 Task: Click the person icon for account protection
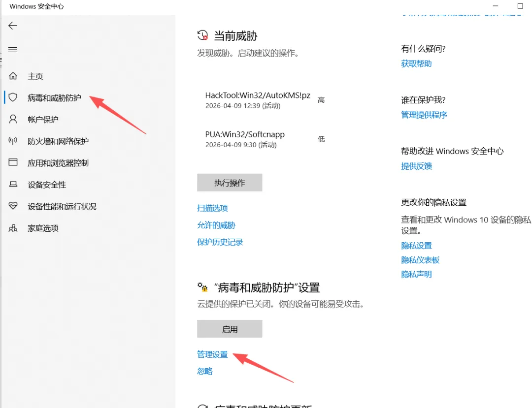13,119
